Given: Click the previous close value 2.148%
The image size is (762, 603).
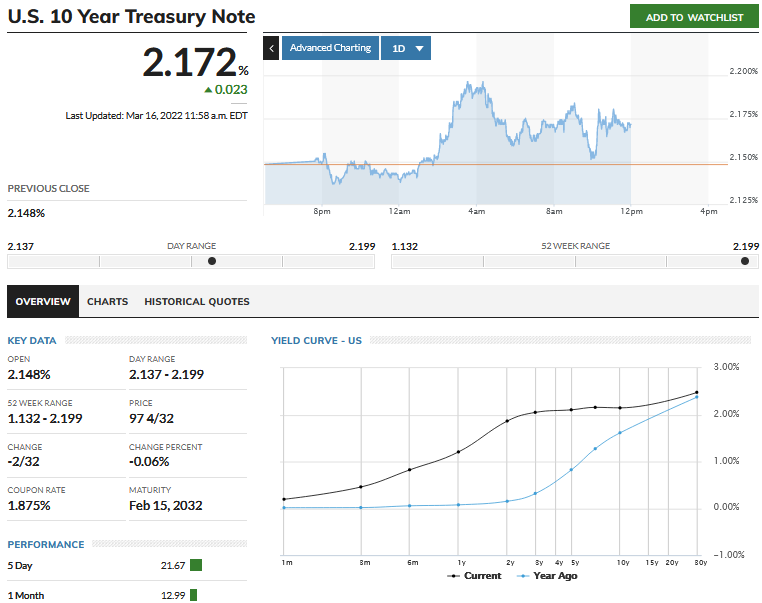Looking at the screenshot, I should point(26,213).
